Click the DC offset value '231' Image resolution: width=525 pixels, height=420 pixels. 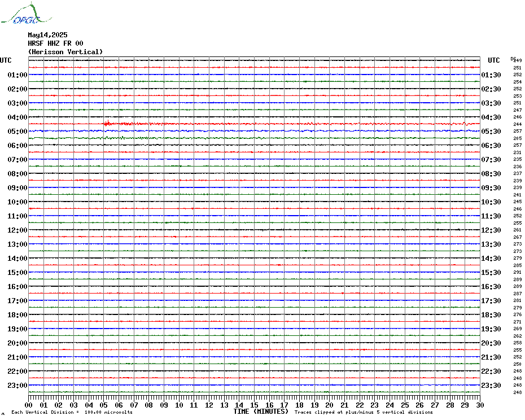(x=517, y=152)
